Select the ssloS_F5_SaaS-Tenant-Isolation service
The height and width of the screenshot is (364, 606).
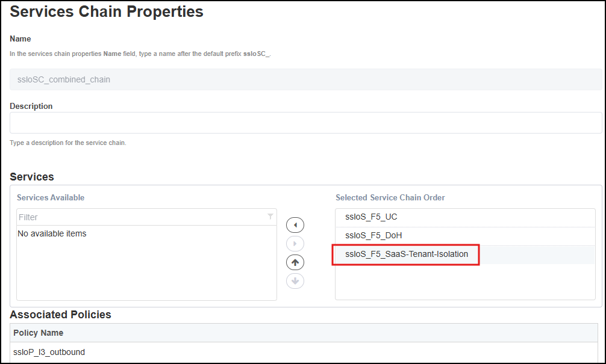[x=465, y=254]
